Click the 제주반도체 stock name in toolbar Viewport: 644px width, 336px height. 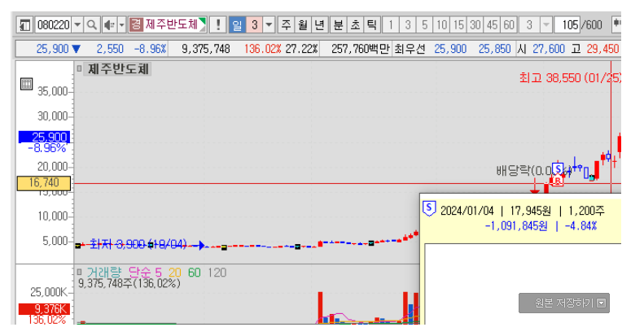pyautogui.click(x=171, y=24)
